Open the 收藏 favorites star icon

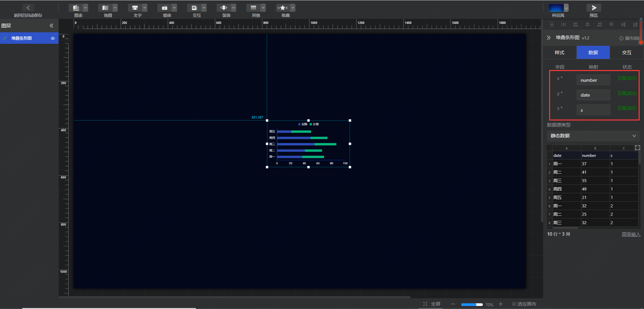point(283,8)
